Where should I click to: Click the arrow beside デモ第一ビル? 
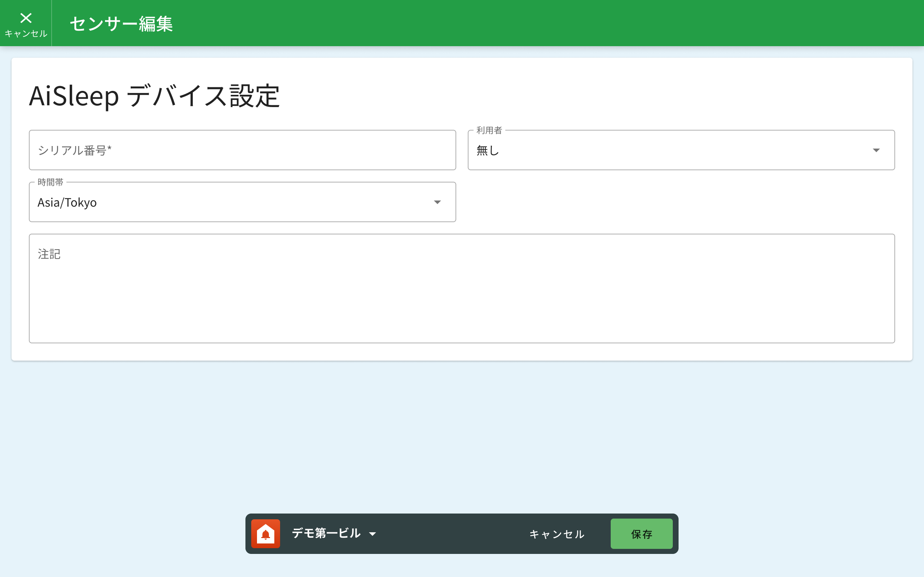(372, 534)
